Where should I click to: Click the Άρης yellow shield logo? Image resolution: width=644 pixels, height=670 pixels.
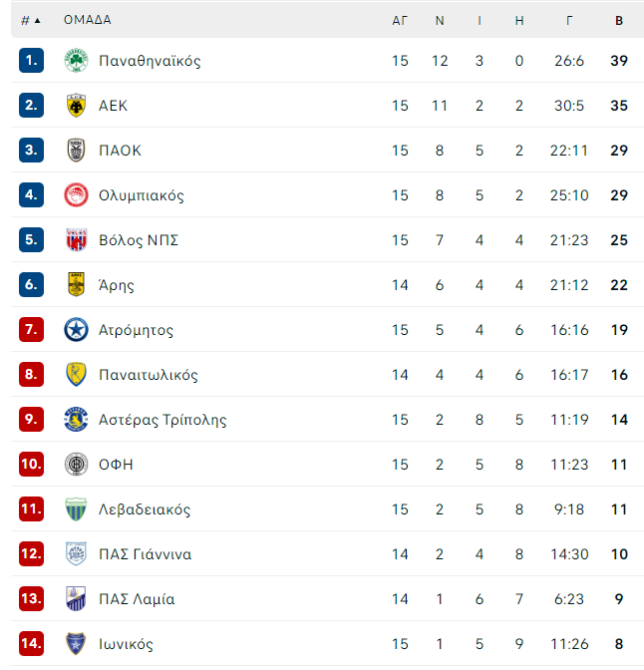tap(76, 284)
